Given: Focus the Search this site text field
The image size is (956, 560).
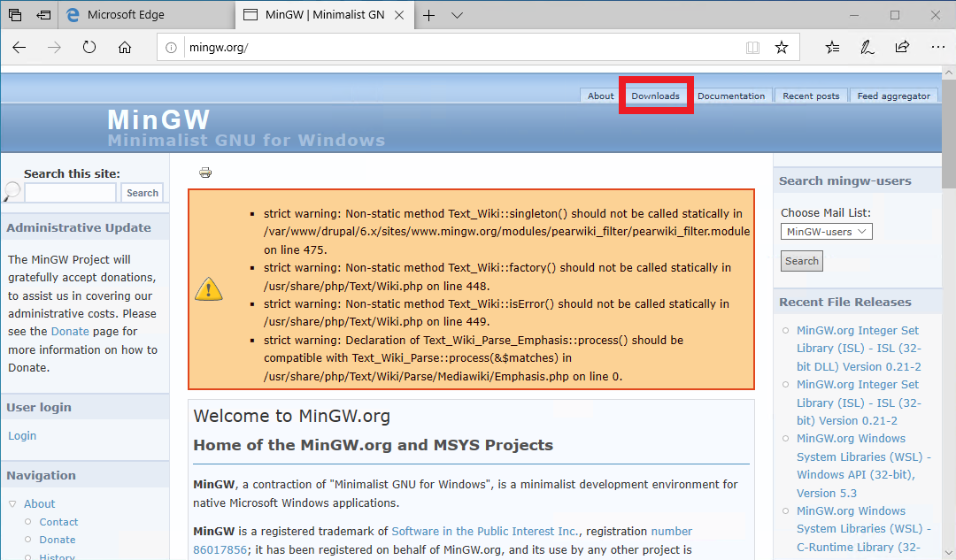Looking at the screenshot, I should [x=70, y=193].
